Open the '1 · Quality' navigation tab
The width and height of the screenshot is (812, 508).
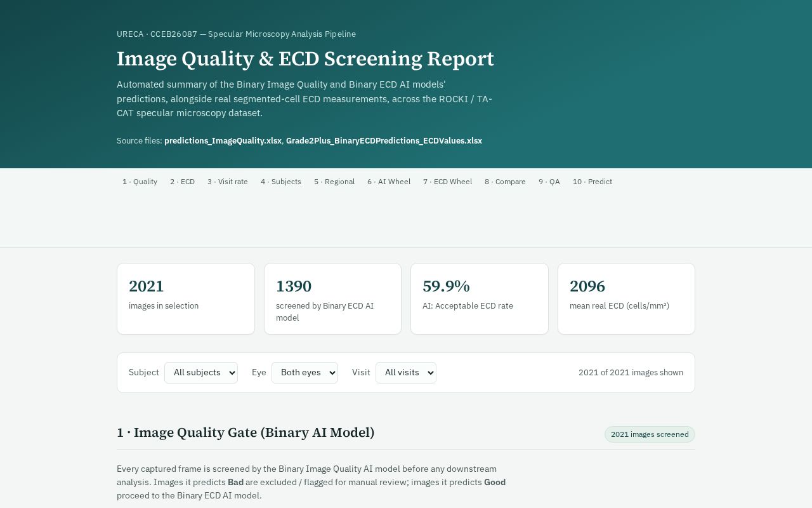coord(140,182)
